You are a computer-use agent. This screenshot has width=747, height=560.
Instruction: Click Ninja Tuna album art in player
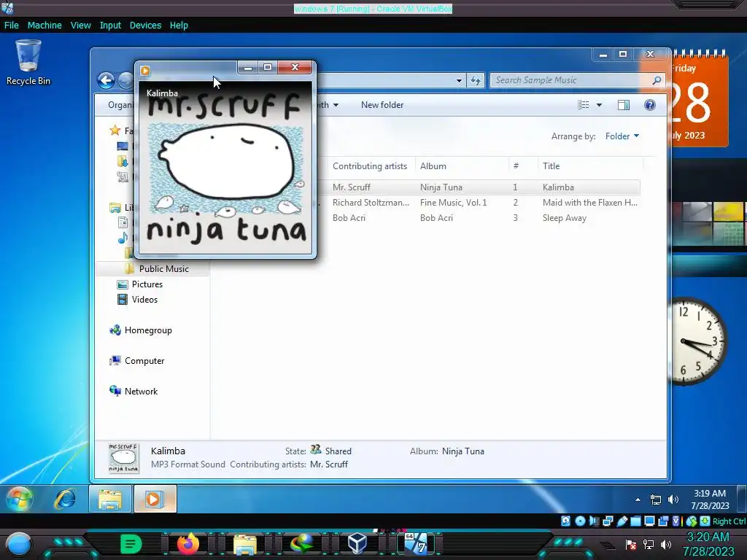click(225, 167)
